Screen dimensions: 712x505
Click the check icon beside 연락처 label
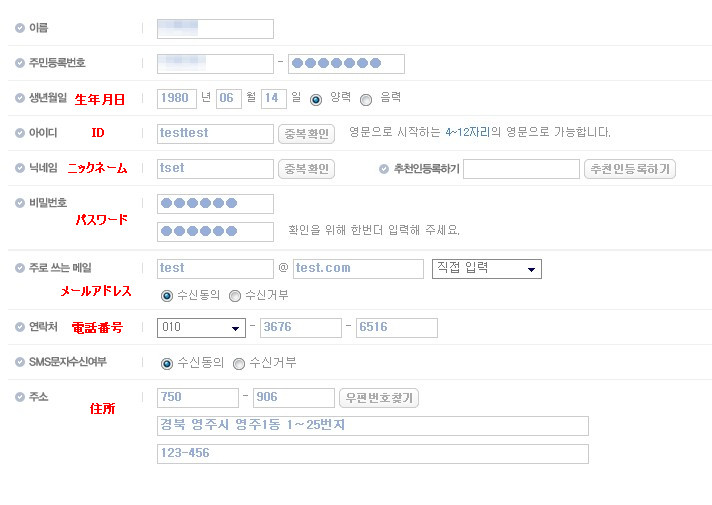(20, 327)
